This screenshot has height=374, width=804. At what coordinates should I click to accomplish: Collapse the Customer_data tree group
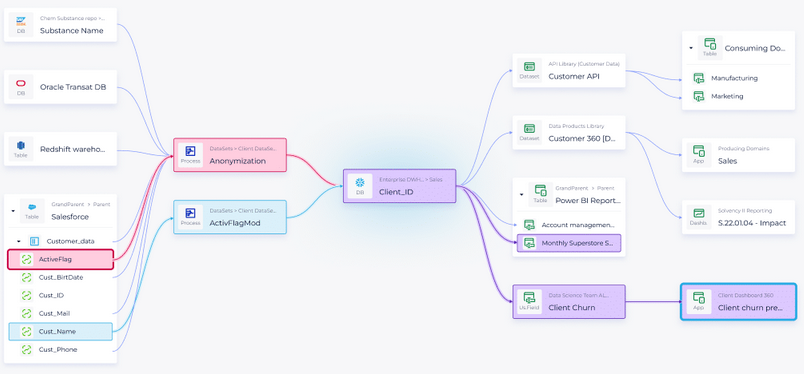[19, 241]
